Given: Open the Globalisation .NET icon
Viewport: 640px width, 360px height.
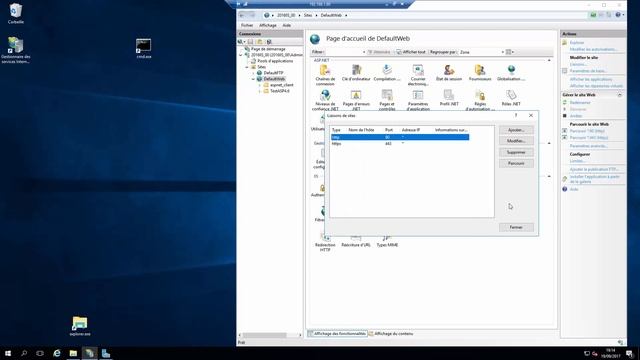Looking at the screenshot, I should click(x=511, y=73).
